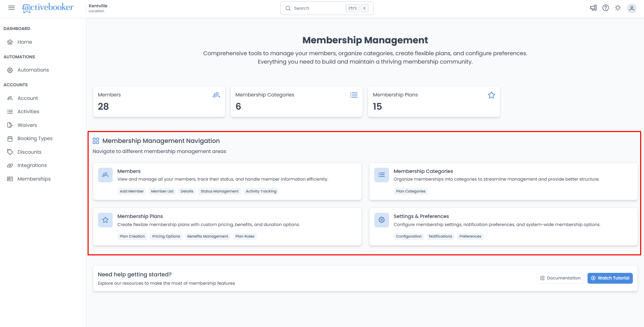The width and height of the screenshot is (644, 327).
Task: Click the star icon in Membership Plans stat card
Action: (x=492, y=95)
